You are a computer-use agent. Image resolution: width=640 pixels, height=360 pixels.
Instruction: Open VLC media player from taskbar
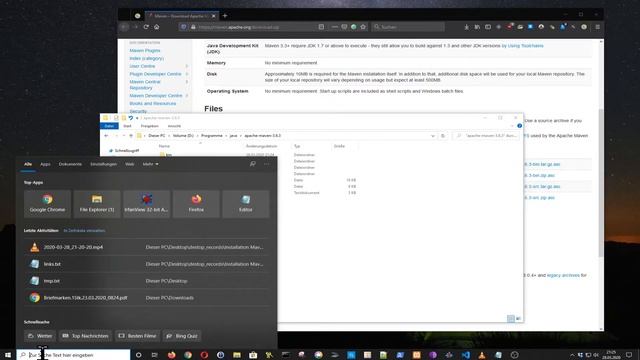(482, 355)
